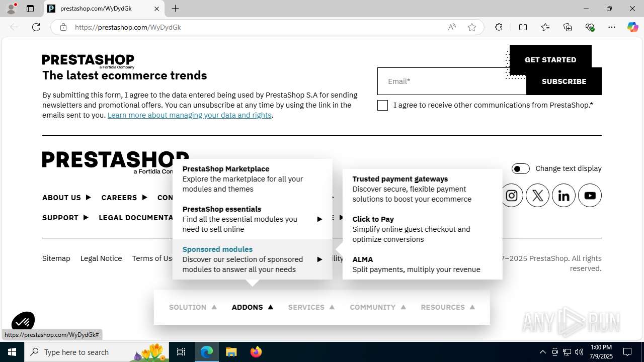Open the Collections icon

click(x=568, y=27)
